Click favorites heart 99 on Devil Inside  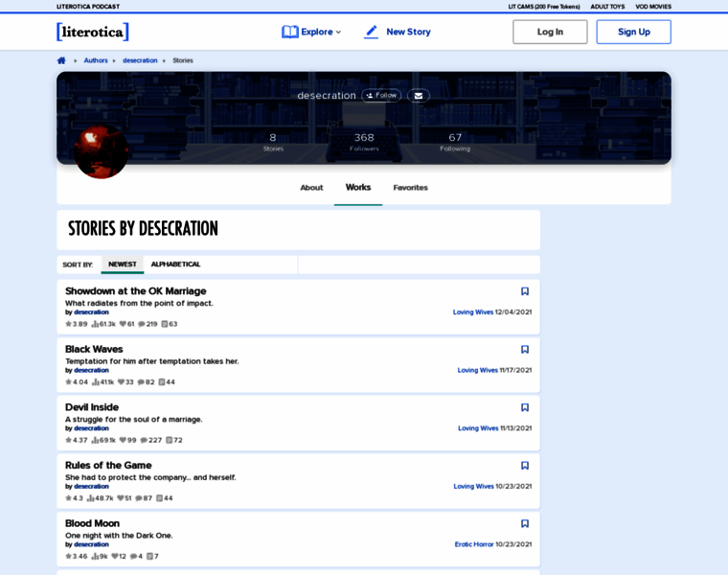click(x=127, y=440)
